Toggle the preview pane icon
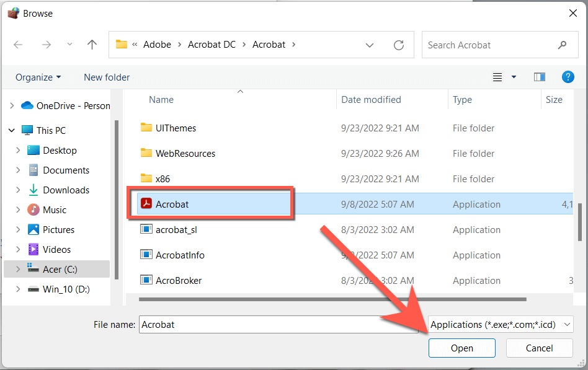Viewport: 588px width, 370px height. point(539,77)
